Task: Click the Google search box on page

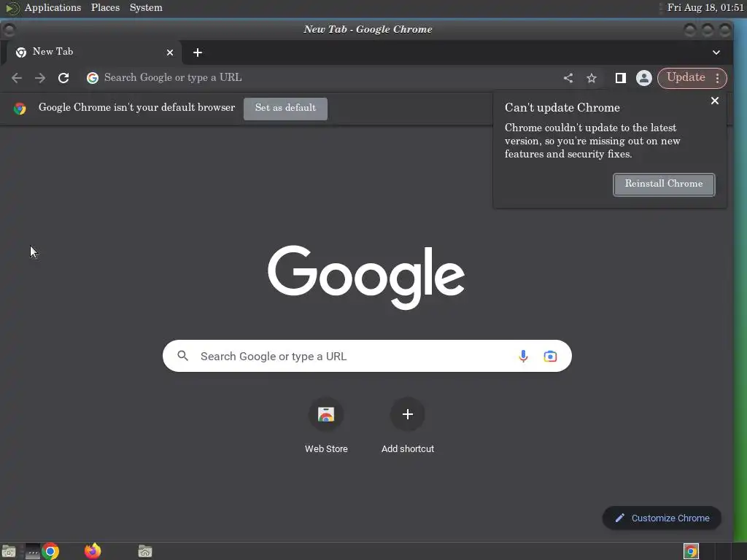Action: (367, 356)
